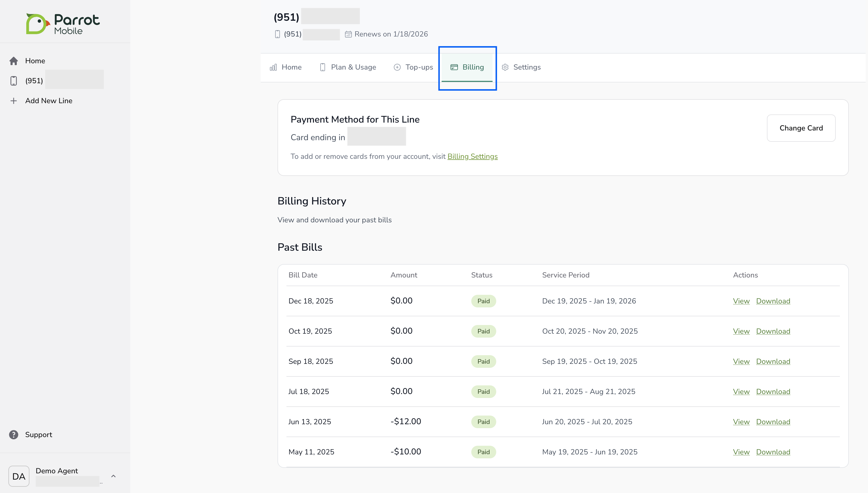This screenshot has width=868, height=493.
Task: Download the May 11, 2025 bill
Action: pos(773,452)
